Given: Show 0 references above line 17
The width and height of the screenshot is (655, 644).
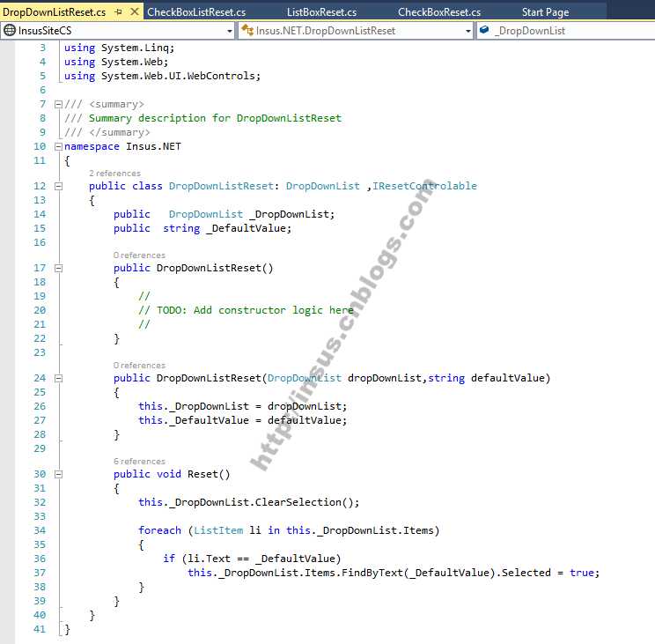Looking at the screenshot, I should click(x=139, y=255).
